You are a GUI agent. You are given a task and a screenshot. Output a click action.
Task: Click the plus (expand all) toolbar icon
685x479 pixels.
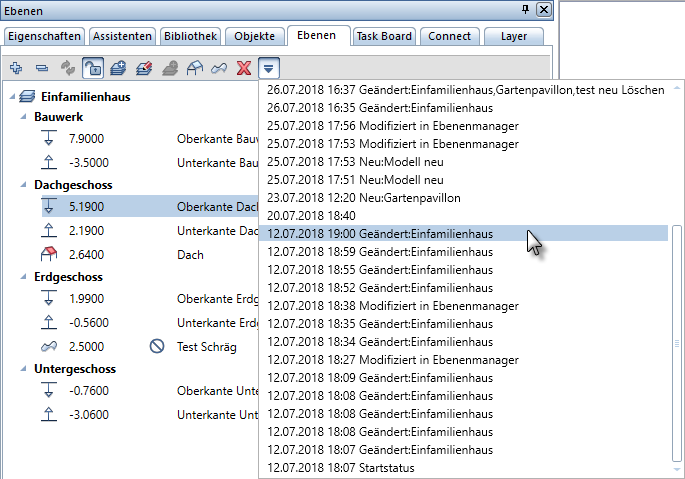tap(16, 68)
